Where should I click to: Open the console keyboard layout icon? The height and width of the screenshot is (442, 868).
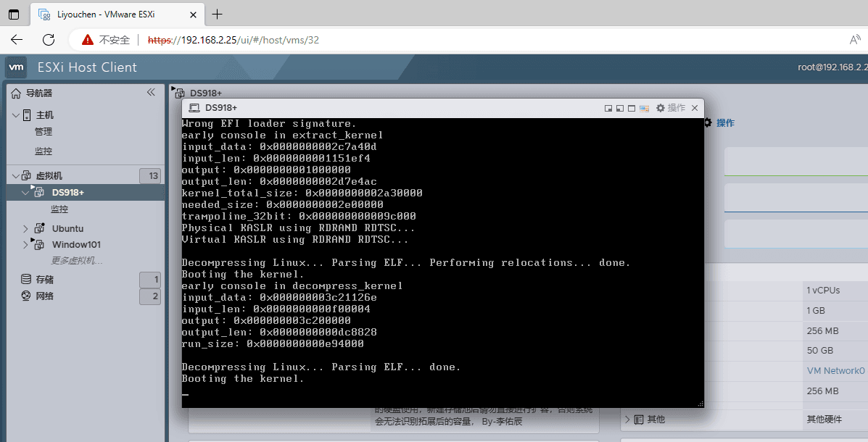click(645, 109)
